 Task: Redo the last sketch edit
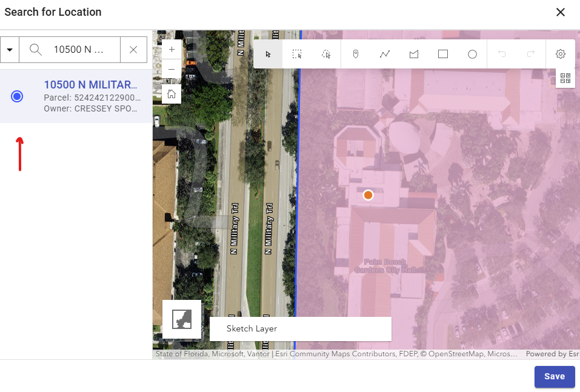531,54
